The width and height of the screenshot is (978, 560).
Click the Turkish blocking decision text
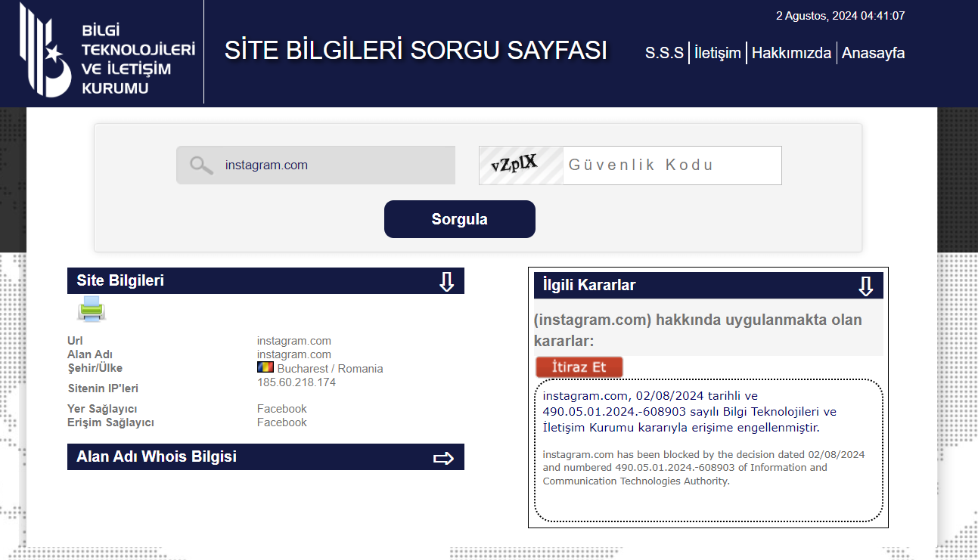coord(690,412)
